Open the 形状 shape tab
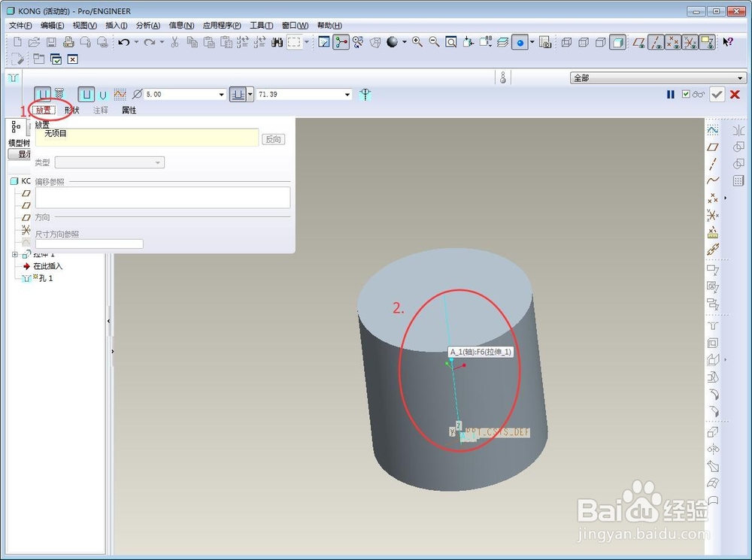 tap(72, 110)
